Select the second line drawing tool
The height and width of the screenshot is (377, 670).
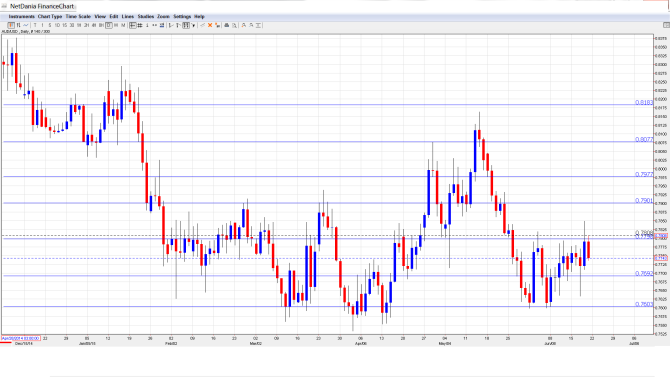point(179,26)
